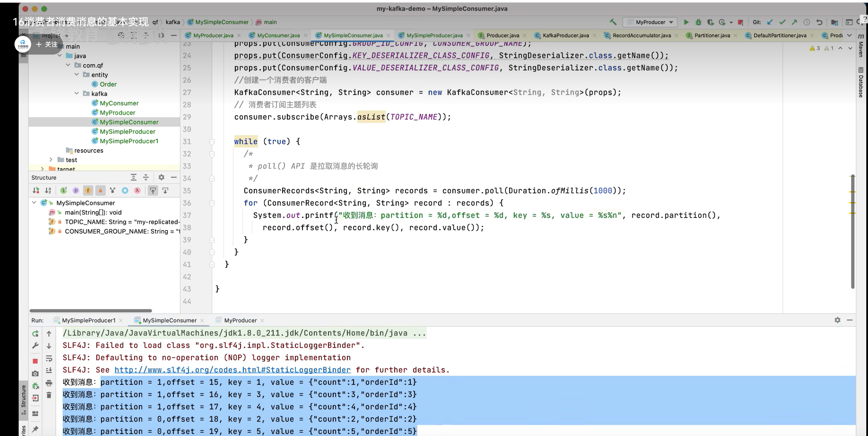Image resolution: width=868 pixels, height=436 pixels.
Task: Switch to MySimpleProducer1 run tab
Action: coord(88,320)
